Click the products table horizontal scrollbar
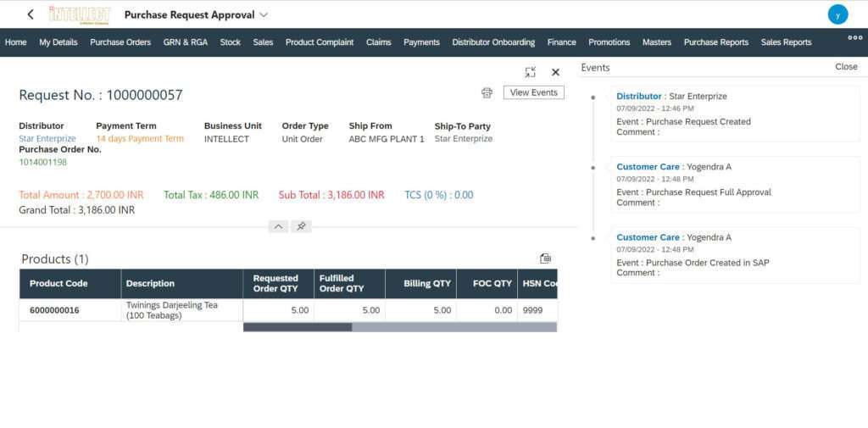The height and width of the screenshot is (428, 868). pyautogui.click(x=298, y=327)
